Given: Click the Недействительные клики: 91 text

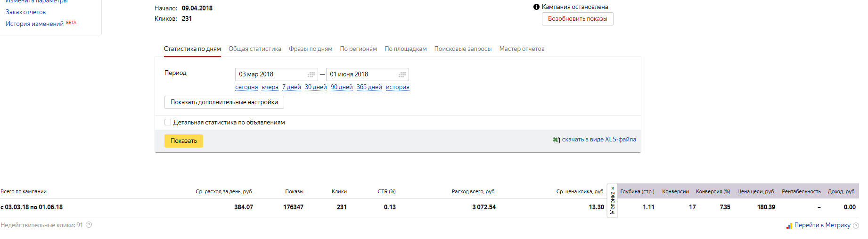Looking at the screenshot, I should (x=42, y=225).
